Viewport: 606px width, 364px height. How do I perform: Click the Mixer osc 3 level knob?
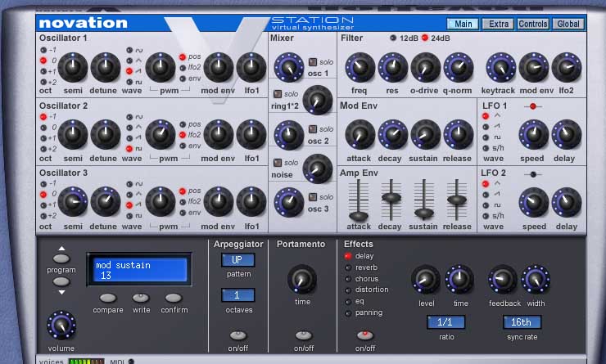(289, 202)
